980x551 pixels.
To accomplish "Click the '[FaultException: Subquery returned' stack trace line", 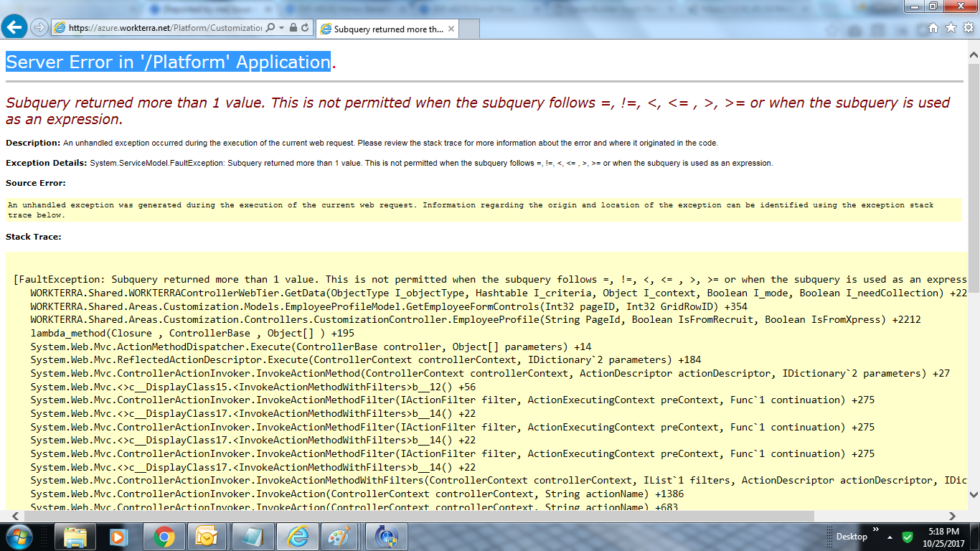I will (490, 279).
